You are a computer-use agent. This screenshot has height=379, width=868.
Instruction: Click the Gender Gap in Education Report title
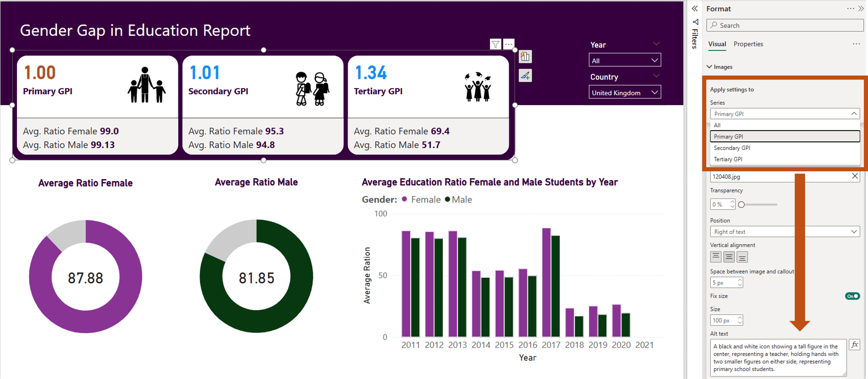click(x=135, y=31)
